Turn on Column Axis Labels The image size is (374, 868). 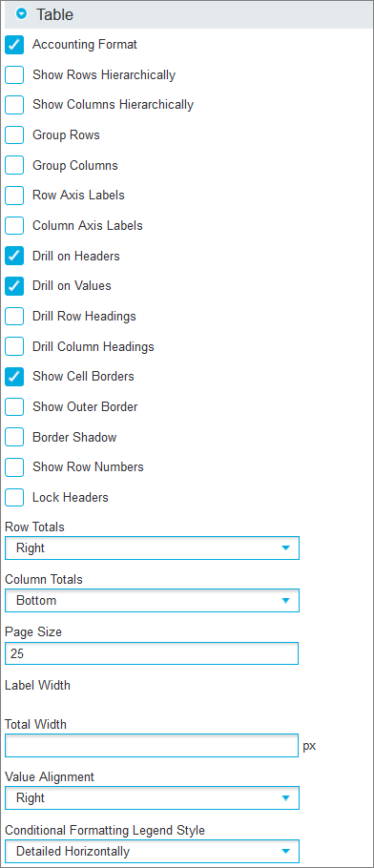click(x=14, y=225)
